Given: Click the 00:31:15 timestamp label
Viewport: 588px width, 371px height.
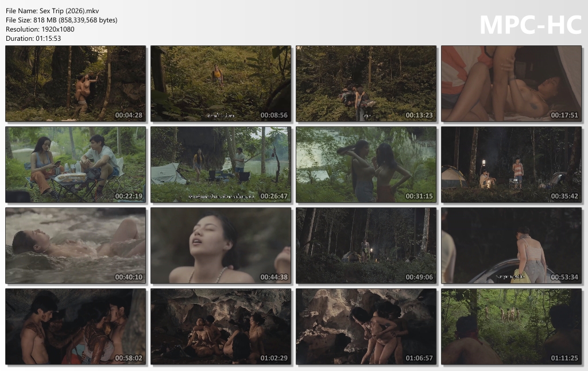Looking at the screenshot, I should coord(419,196).
